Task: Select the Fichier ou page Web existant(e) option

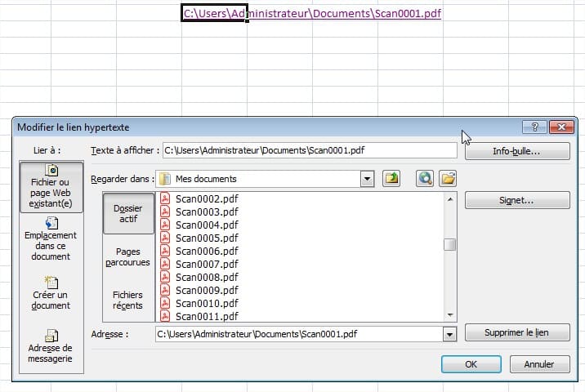Action: (51, 187)
